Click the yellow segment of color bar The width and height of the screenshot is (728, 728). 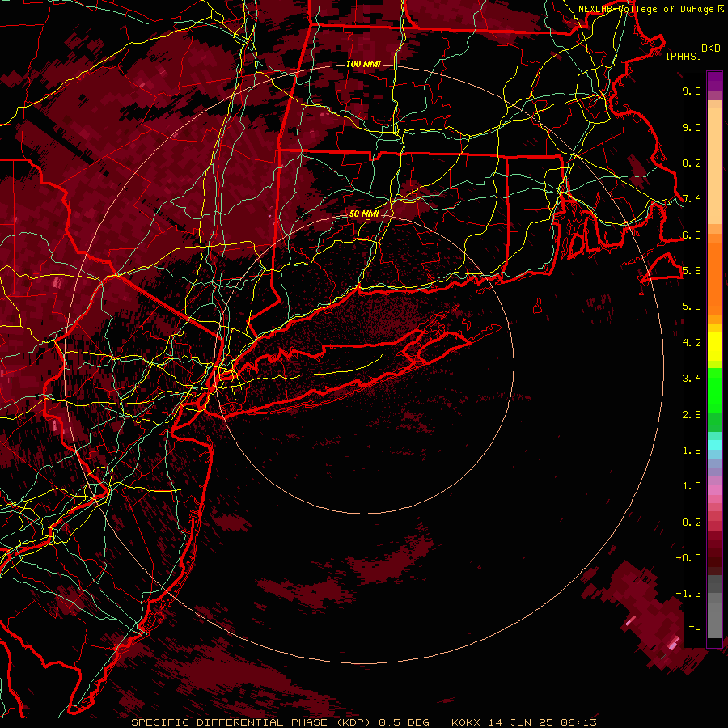click(714, 346)
